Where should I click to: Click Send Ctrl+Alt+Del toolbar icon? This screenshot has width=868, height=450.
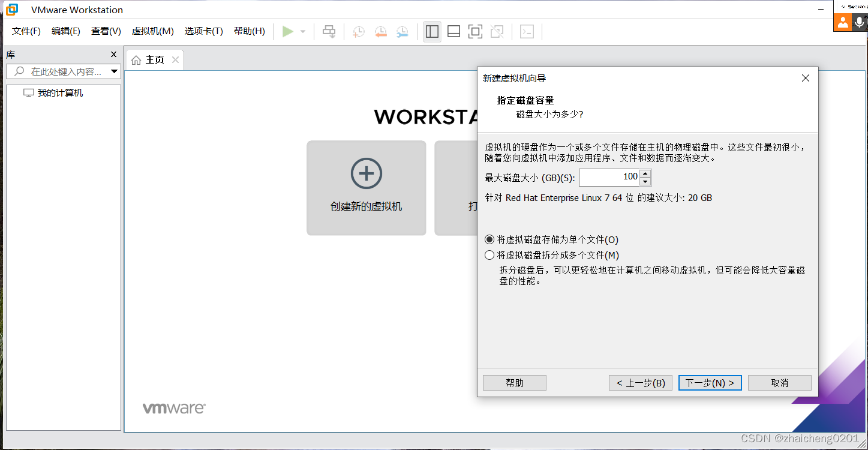329,31
